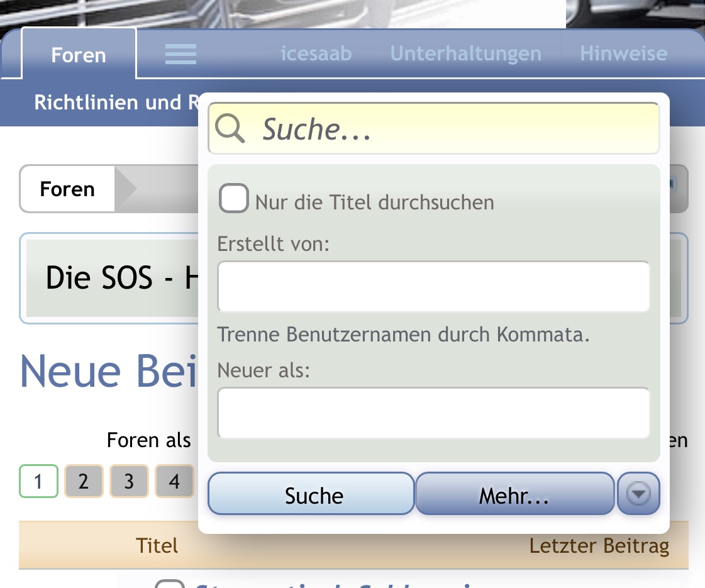The width and height of the screenshot is (705, 588).
Task: Go to page 3
Action: (x=129, y=482)
